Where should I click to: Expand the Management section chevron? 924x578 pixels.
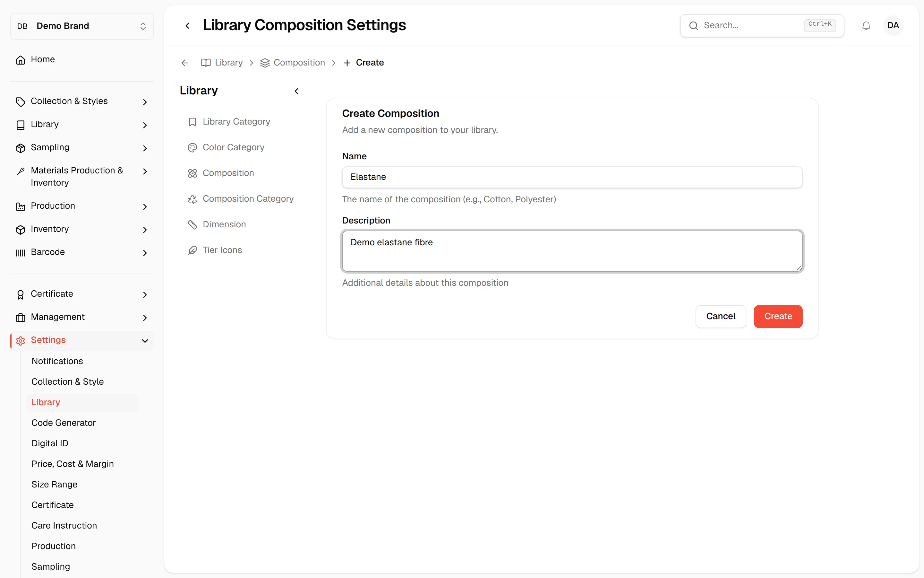click(x=145, y=317)
